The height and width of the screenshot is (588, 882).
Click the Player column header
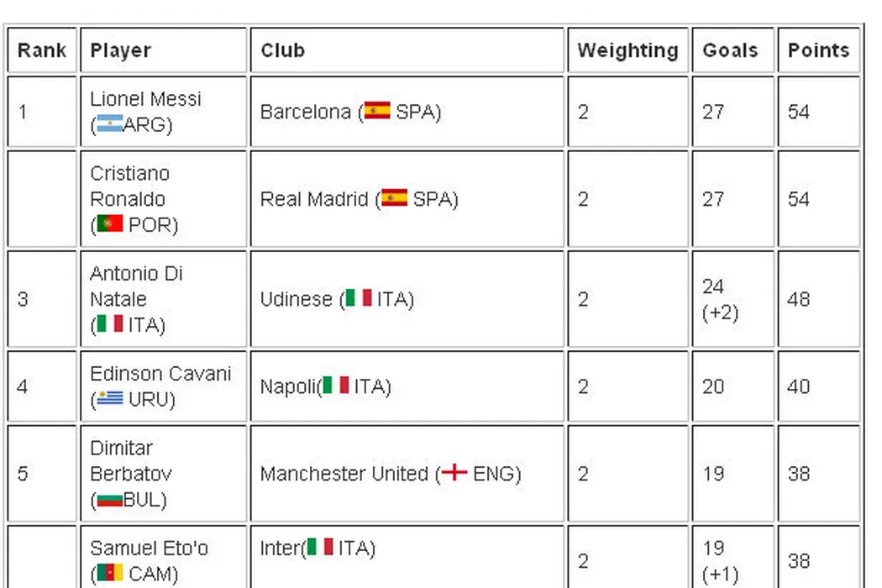[121, 50]
